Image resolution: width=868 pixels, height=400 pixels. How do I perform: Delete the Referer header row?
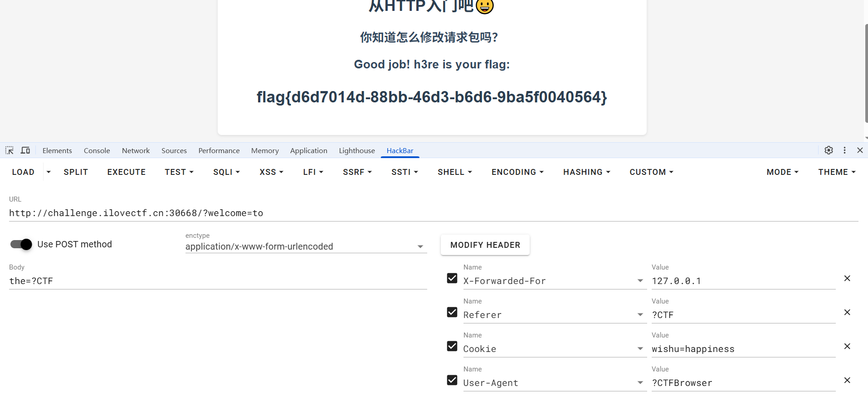(847, 313)
